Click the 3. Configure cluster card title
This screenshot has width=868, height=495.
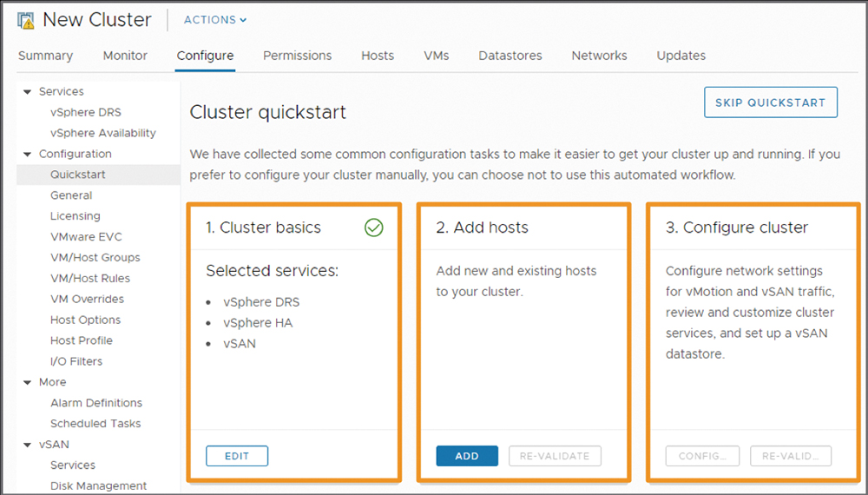[737, 228]
